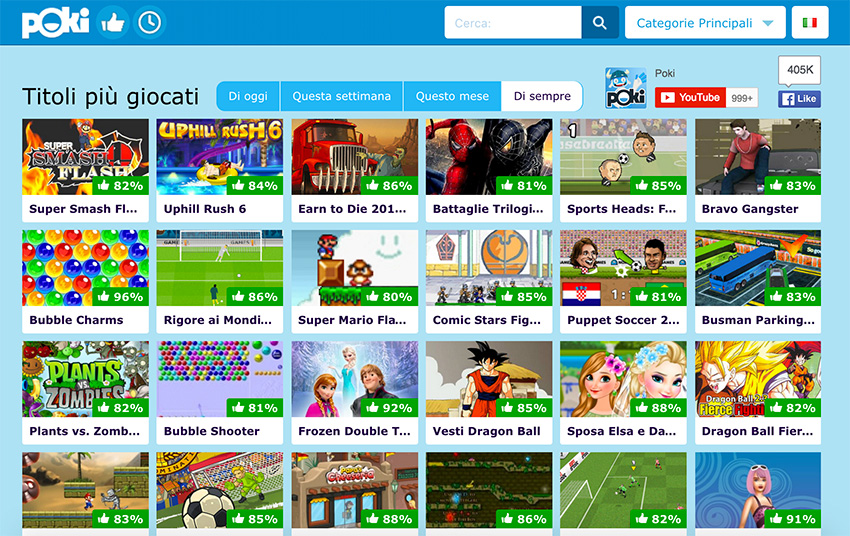Screen dimensions: 850x536
Task: Open the Uphill Rush 6 game
Action: coord(220,170)
